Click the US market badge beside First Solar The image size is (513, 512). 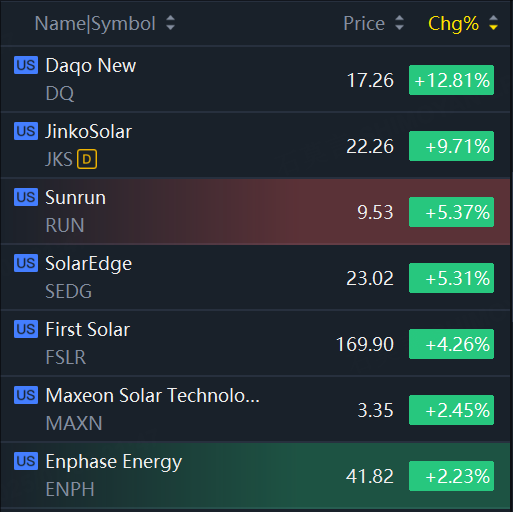coord(26,329)
